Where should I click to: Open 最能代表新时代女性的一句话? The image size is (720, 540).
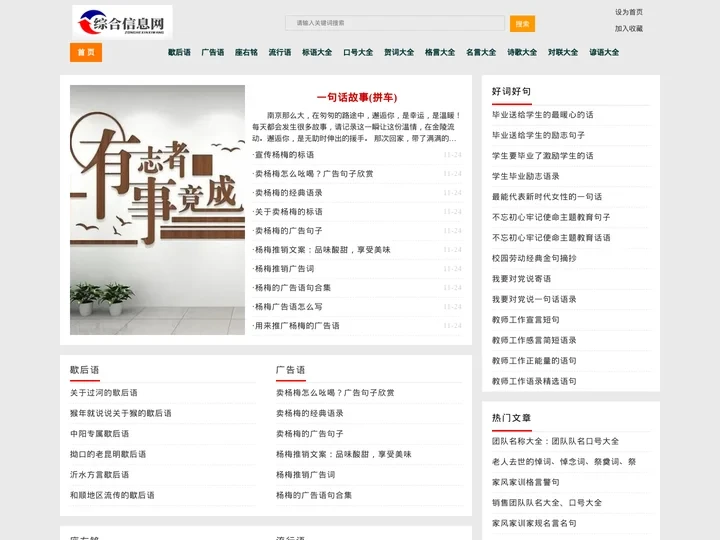click(547, 197)
